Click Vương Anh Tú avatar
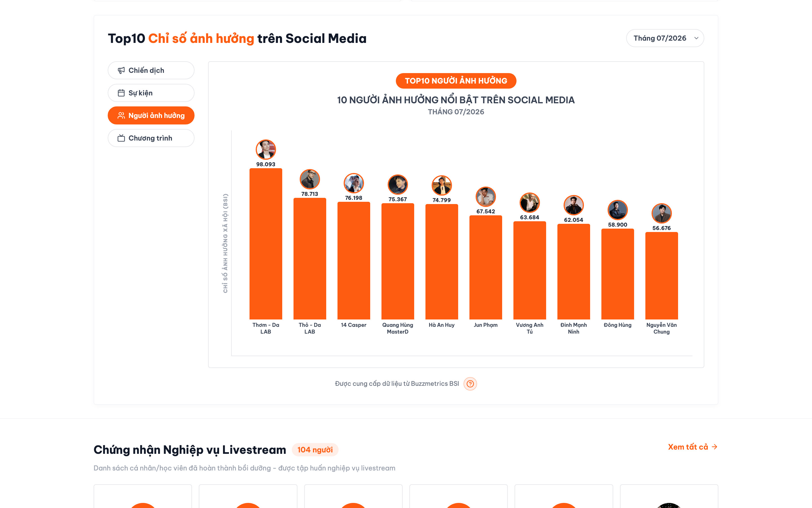This screenshot has width=812, height=508. click(x=529, y=203)
